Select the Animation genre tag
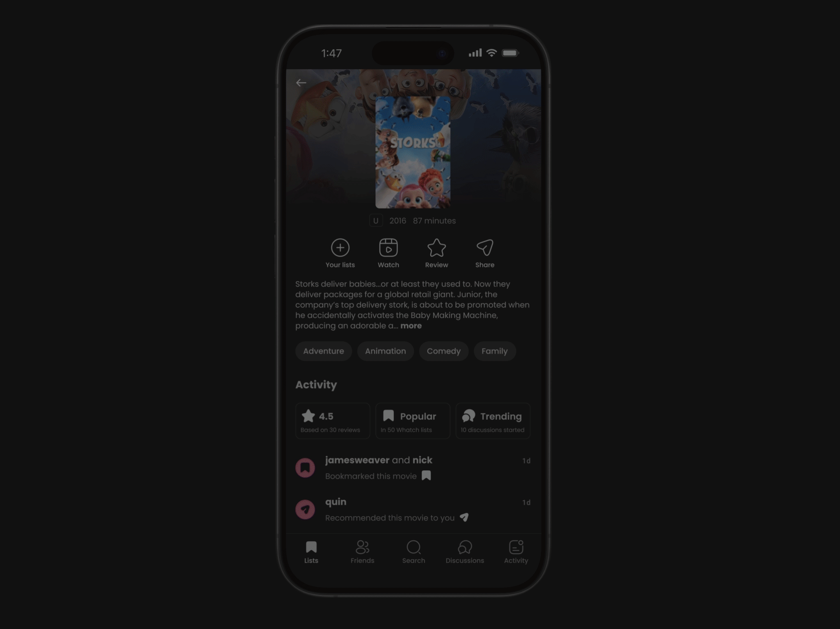The image size is (840, 629). point(385,350)
